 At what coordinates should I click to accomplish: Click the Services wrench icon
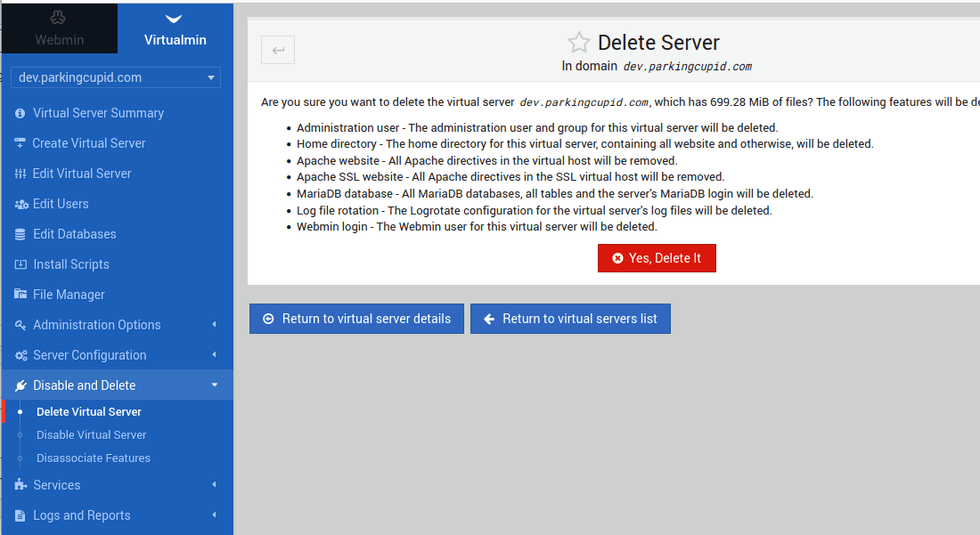pos(20,485)
